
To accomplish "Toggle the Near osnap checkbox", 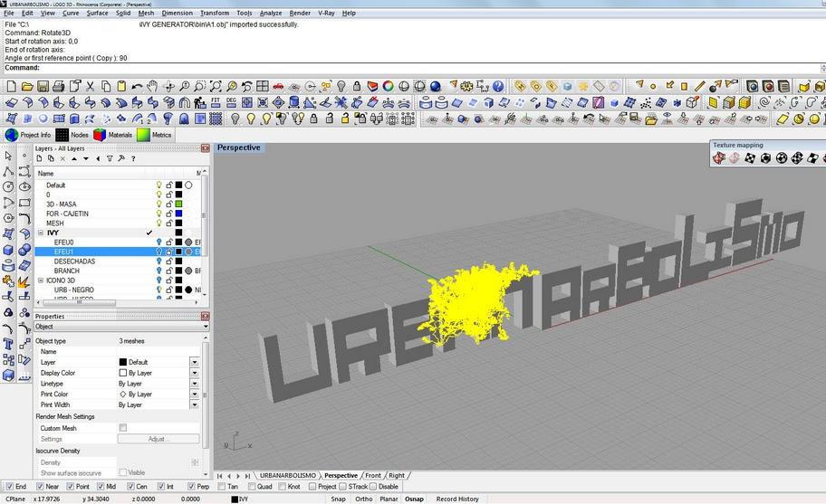I will 40,487.
